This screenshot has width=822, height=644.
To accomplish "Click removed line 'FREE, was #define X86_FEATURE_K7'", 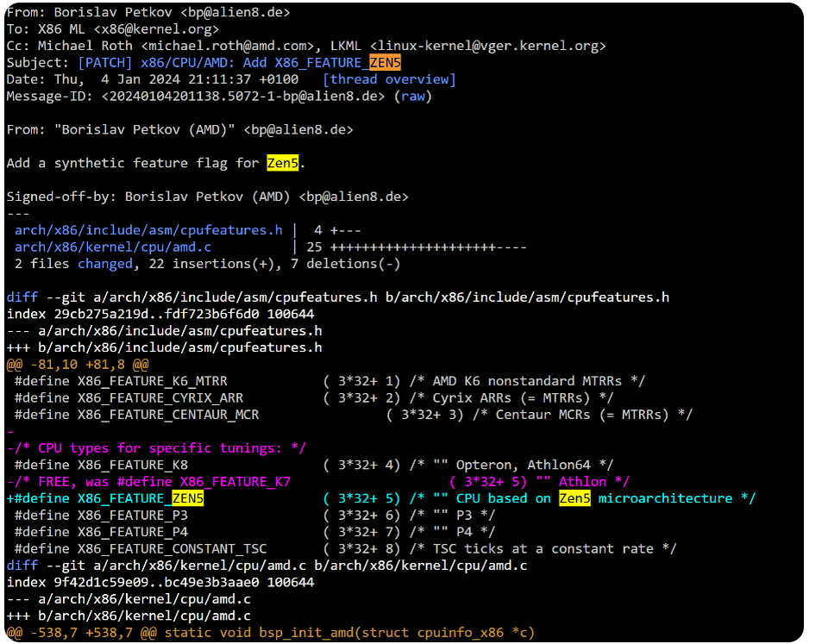I will pyautogui.click(x=317, y=482).
